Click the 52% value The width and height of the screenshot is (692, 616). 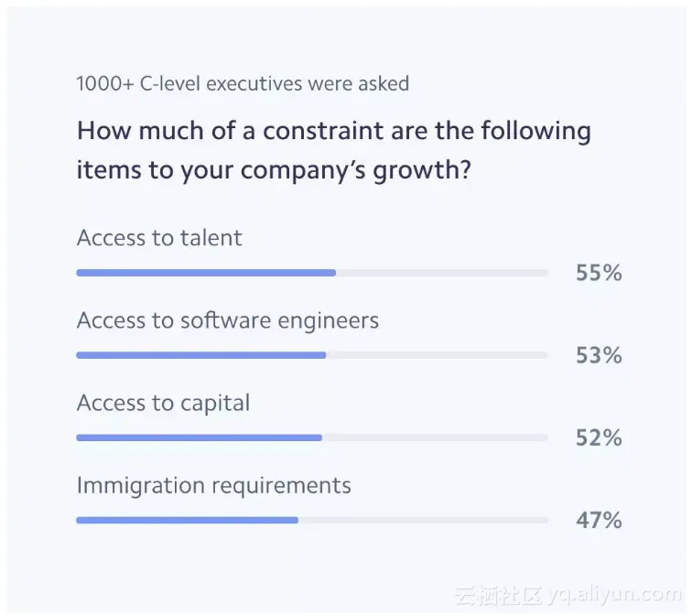click(599, 438)
